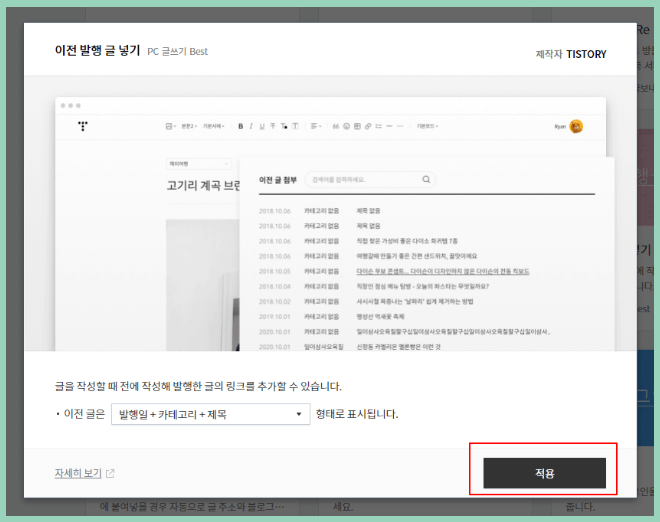
Task: Click the 적용 apply button
Action: point(544,473)
